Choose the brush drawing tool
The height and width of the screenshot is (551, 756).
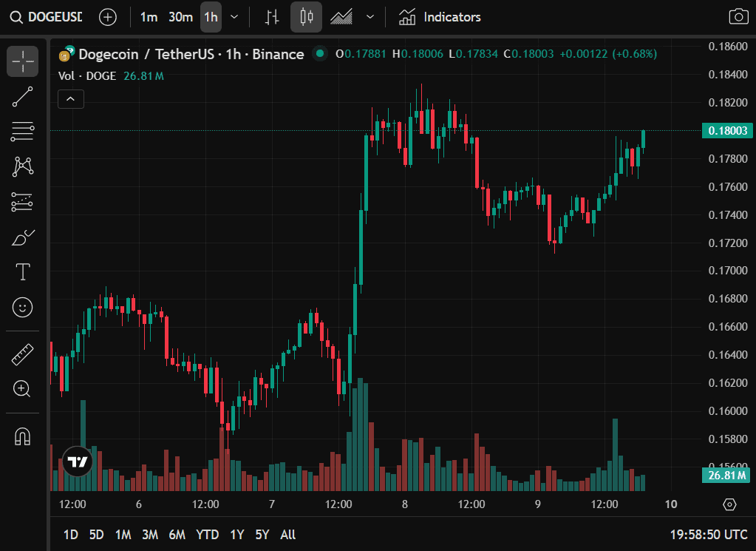23,237
